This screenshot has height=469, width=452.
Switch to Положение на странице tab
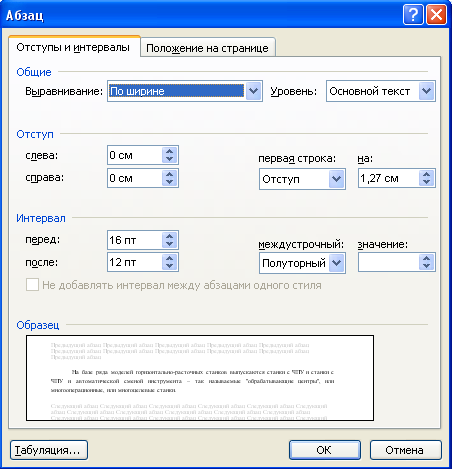point(207,48)
